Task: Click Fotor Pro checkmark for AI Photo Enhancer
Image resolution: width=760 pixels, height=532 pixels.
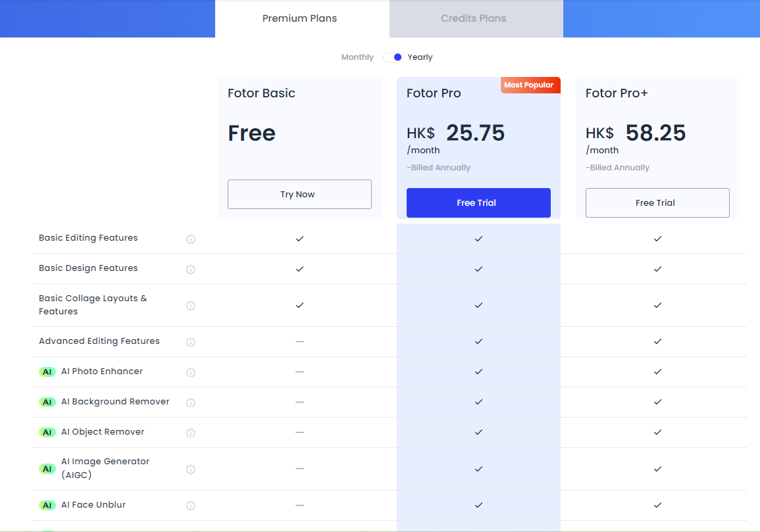Action: point(479,372)
